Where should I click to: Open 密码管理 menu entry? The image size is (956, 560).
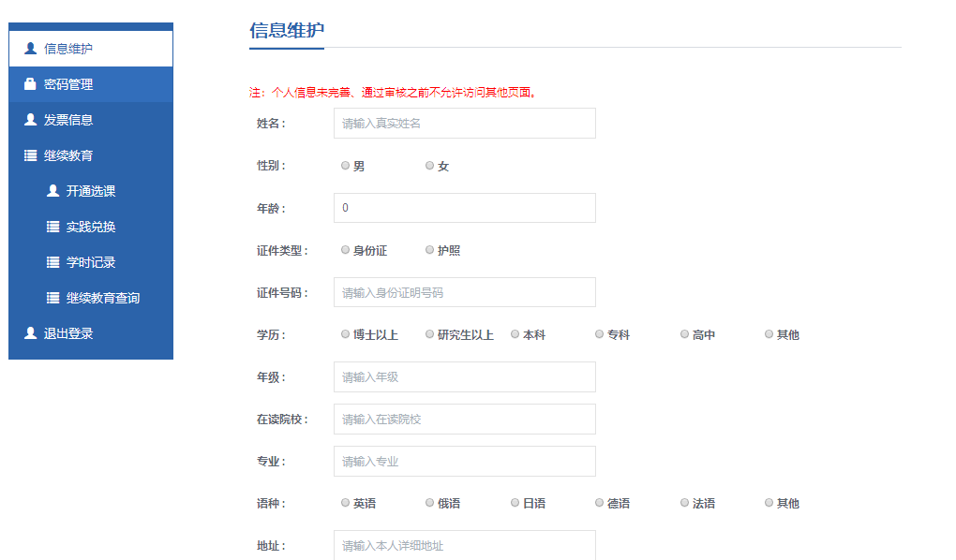(x=91, y=84)
